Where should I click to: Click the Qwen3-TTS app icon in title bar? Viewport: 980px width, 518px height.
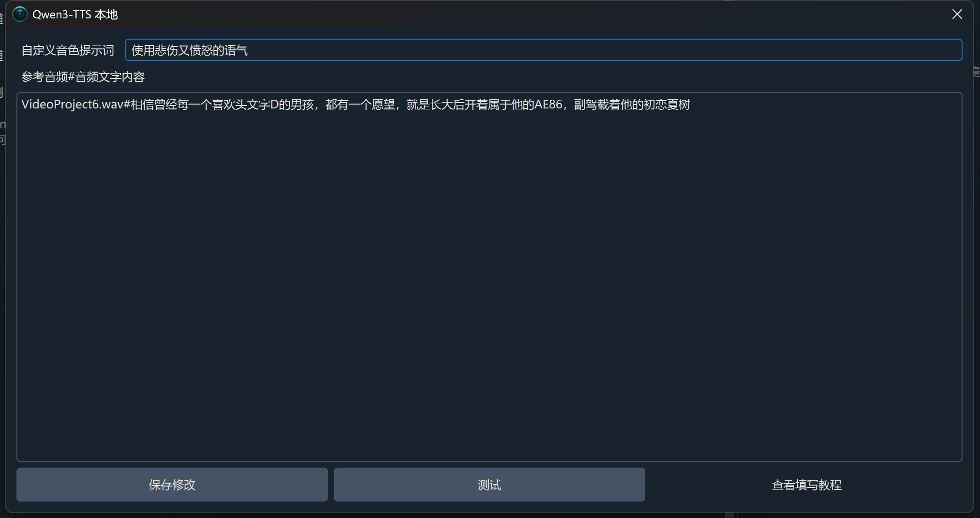[x=19, y=15]
